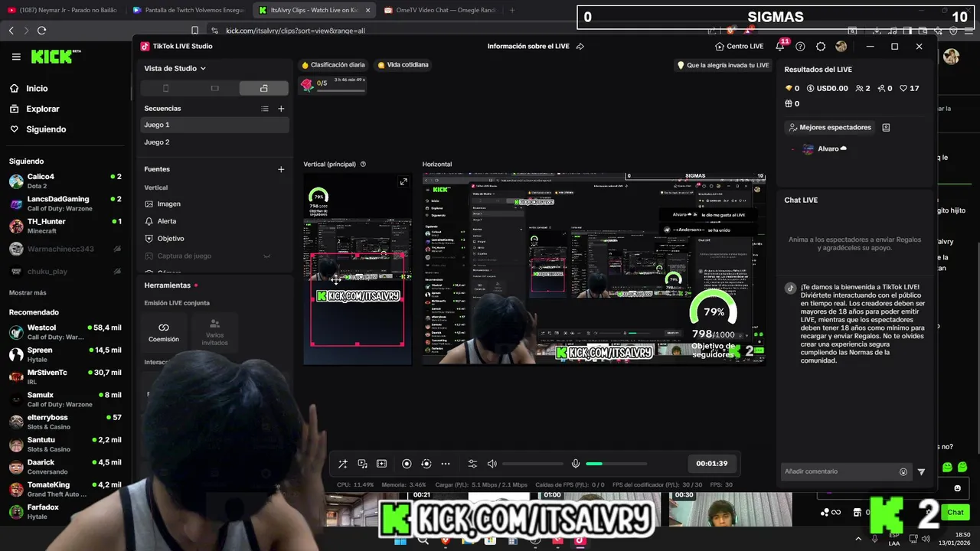Click the viewer list icon beside Mejores espectadores

point(886,127)
